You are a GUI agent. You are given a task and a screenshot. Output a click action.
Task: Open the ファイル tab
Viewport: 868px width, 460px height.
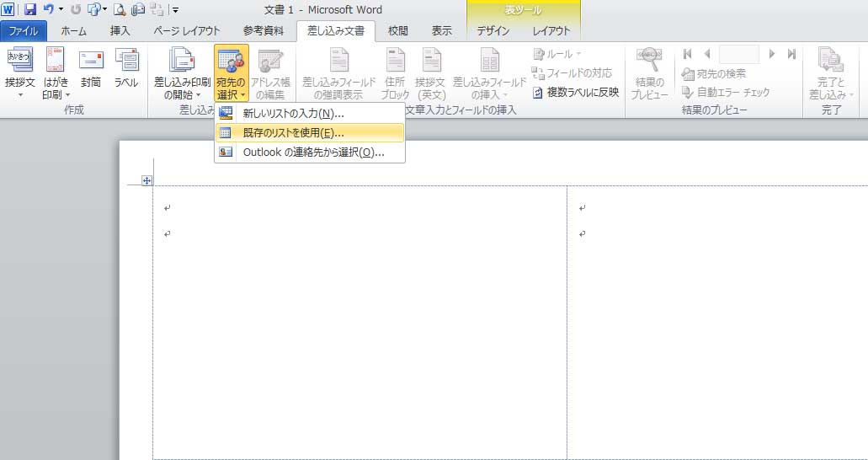[x=24, y=31]
